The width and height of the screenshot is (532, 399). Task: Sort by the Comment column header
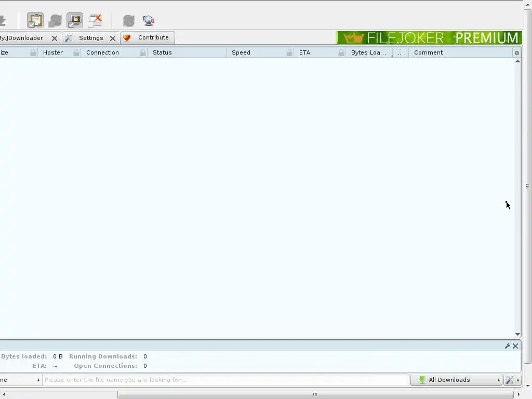point(428,52)
